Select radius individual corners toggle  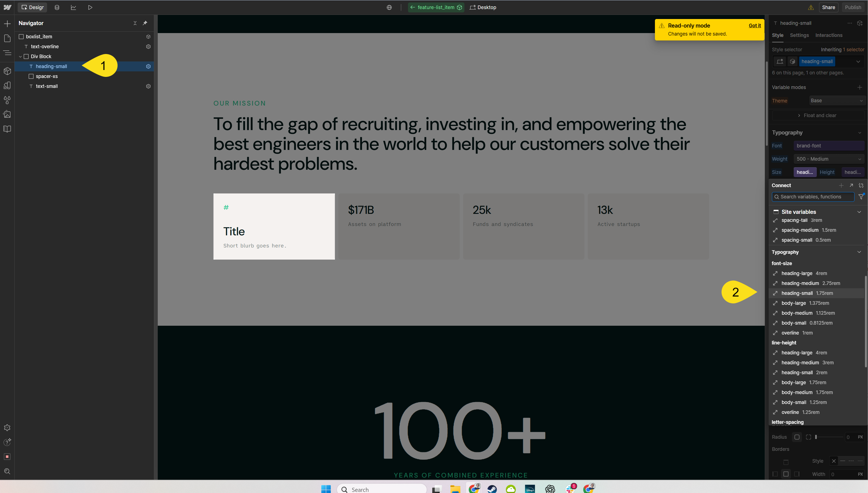click(x=809, y=437)
